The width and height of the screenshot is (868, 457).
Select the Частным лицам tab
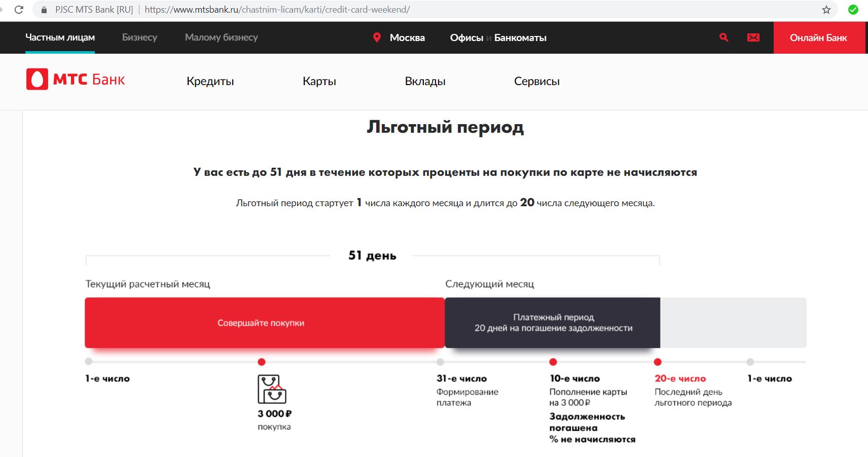(60, 37)
